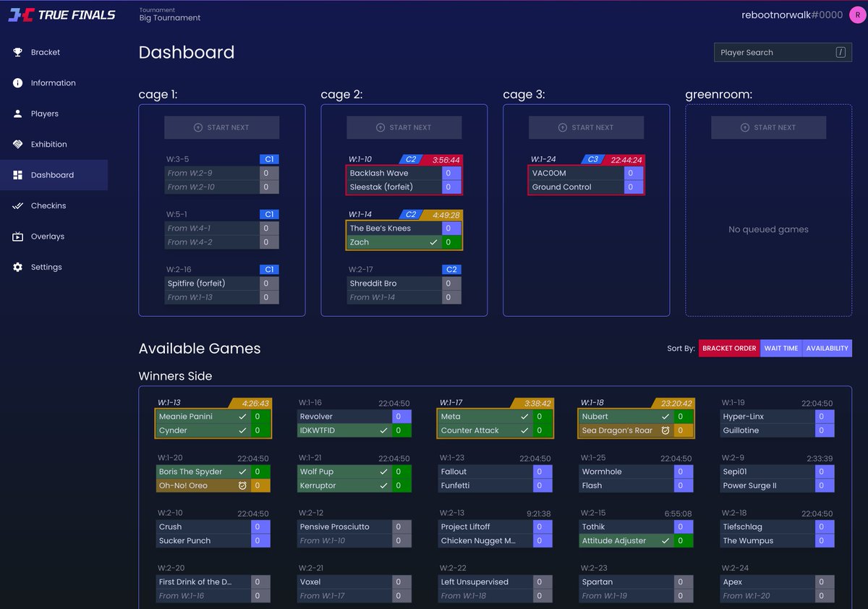Image resolution: width=868 pixels, height=609 pixels.
Task: Select Sleestak (forfeit) entry
Action: 394,187
